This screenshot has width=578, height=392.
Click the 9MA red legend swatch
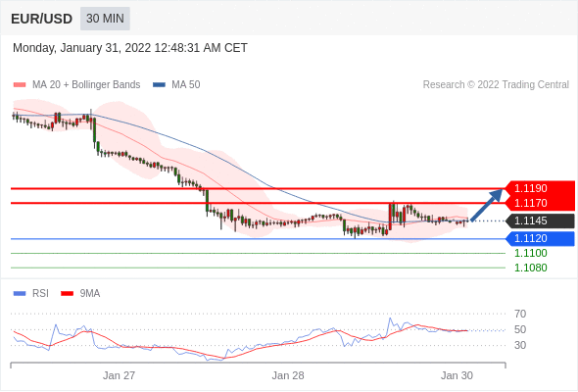coord(67,294)
